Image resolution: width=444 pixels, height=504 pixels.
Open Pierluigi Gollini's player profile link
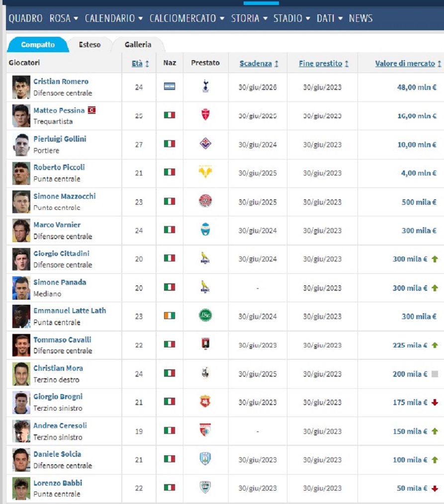tap(60, 139)
